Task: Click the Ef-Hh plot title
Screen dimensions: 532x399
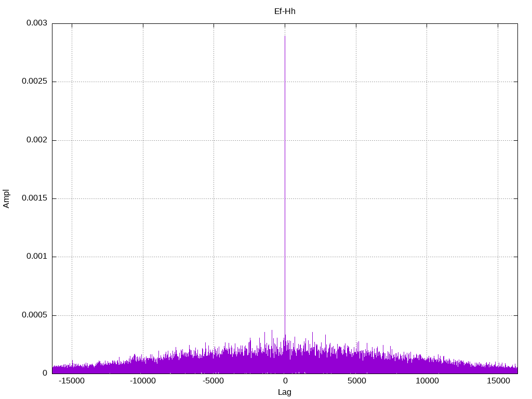Action: [285, 11]
